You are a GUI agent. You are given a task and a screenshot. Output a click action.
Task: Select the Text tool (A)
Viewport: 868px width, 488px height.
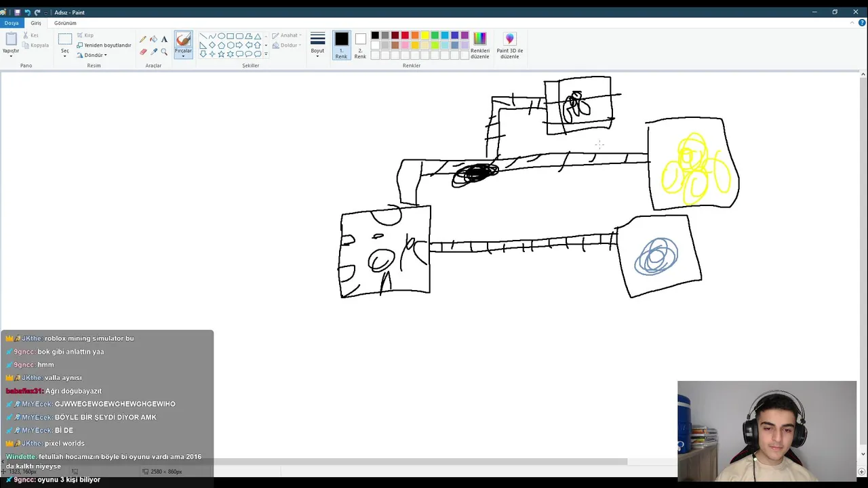pos(164,39)
